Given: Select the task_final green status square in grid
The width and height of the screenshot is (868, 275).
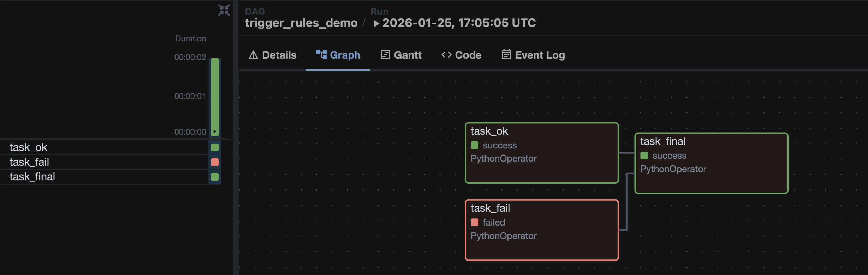Looking at the screenshot, I should tap(215, 177).
